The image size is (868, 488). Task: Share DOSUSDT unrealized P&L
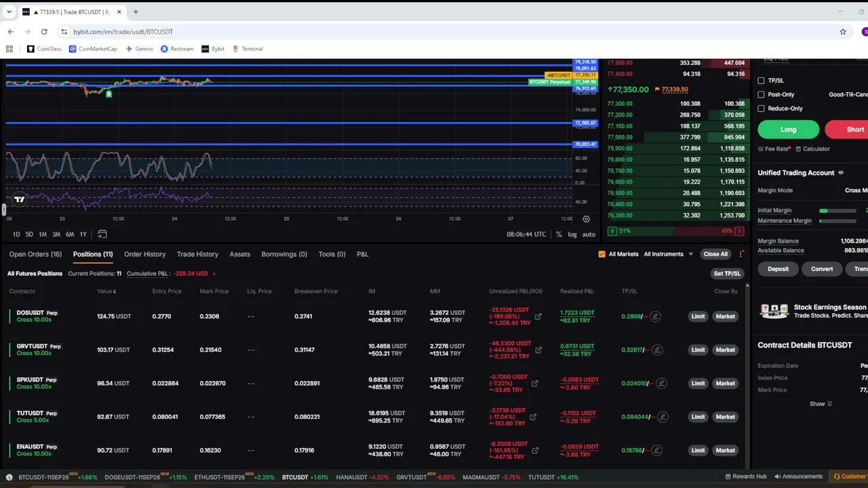pyautogui.click(x=538, y=317)
